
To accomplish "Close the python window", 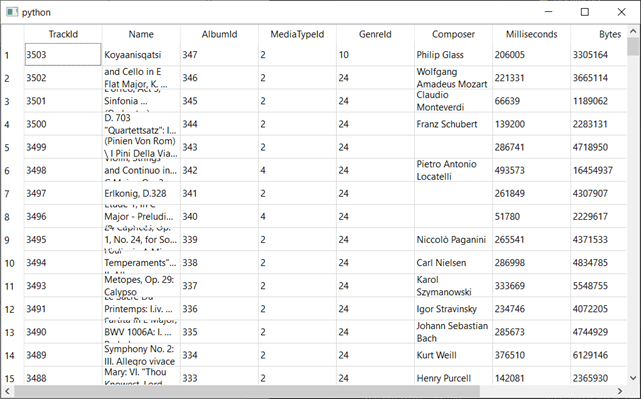I will pos(621,12).
